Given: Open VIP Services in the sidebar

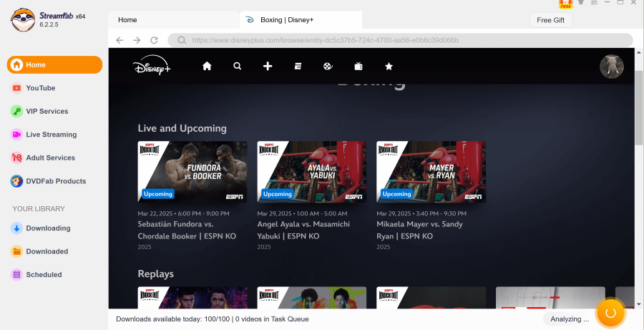Looking at the screenshot, I should click(47, 111).
